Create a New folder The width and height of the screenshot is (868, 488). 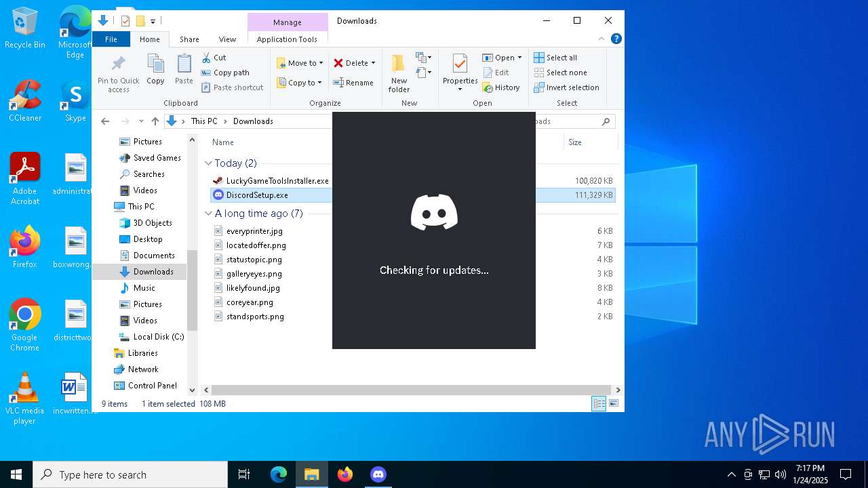[399, 73]
